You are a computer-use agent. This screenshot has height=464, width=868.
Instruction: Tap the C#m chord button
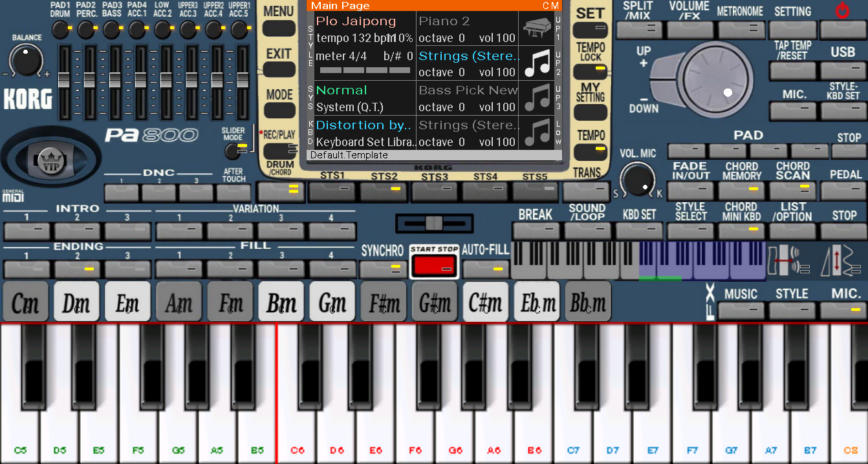click(484, 302)
